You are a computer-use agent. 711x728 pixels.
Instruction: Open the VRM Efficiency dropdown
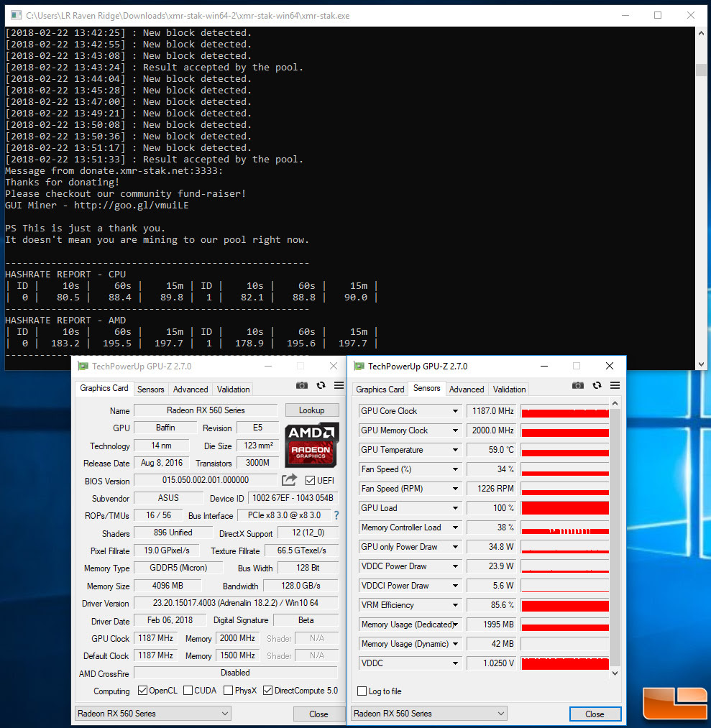click(x=456, y=605)
